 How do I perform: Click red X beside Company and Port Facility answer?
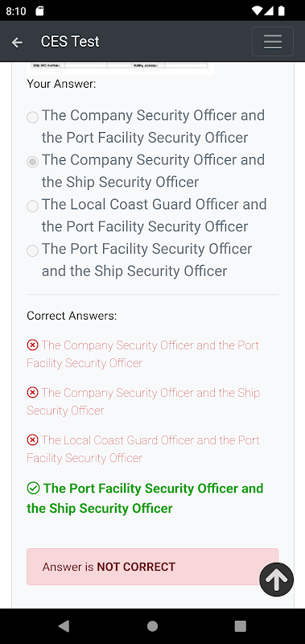point(32,345)
